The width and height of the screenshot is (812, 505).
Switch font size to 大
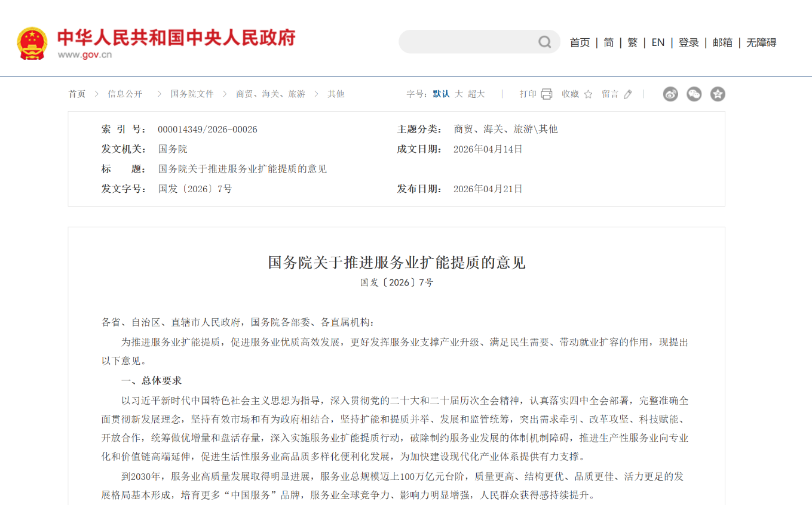click(459, 94)
